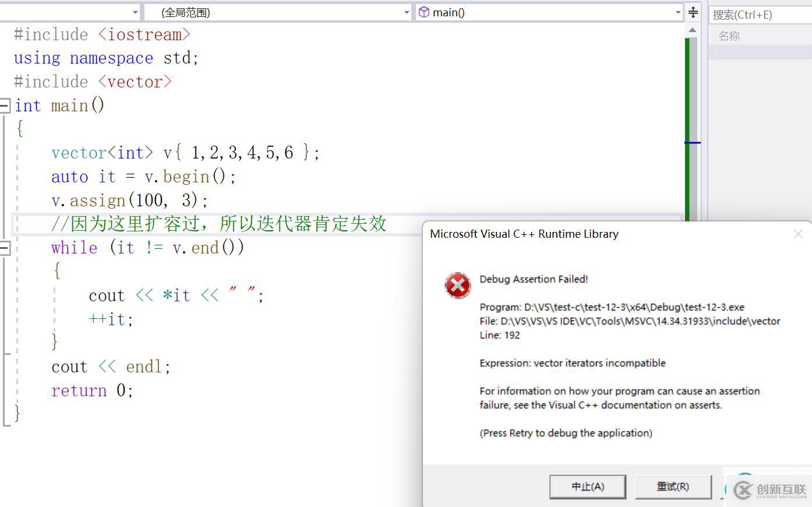Open the project dropdown at top left
This screenshot has height=507, width=812.
(135, 12)
